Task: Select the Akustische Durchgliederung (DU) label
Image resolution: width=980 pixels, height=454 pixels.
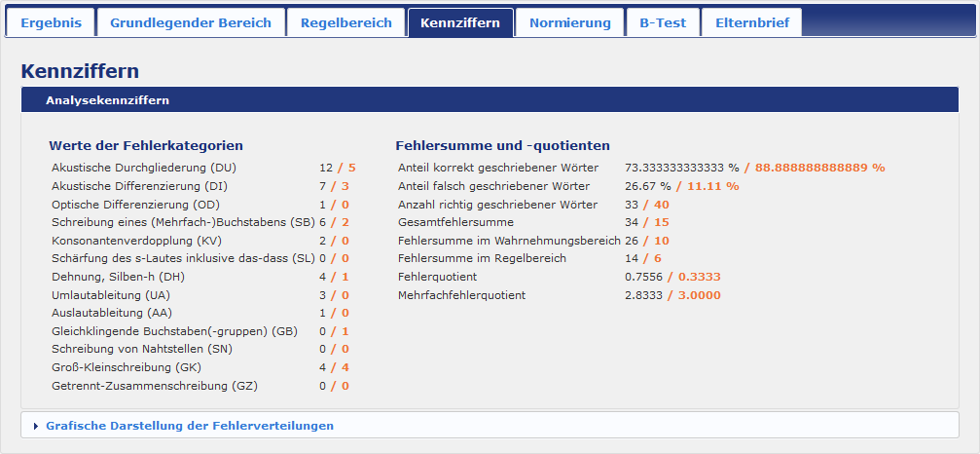Action: tap(144, 168)
